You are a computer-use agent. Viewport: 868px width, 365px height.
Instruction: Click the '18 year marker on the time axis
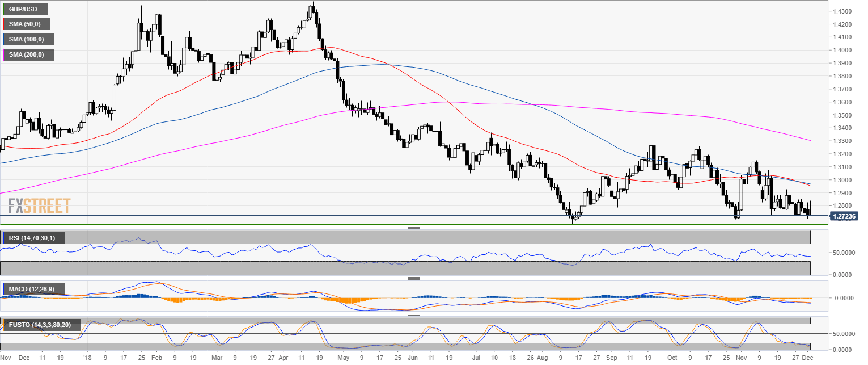[87, 359]
